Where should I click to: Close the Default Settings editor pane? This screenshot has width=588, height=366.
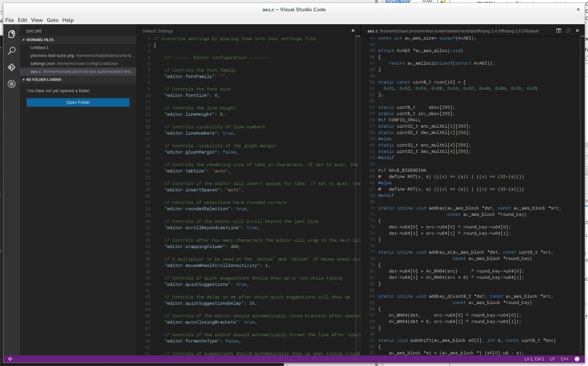(x=353, y=30)
